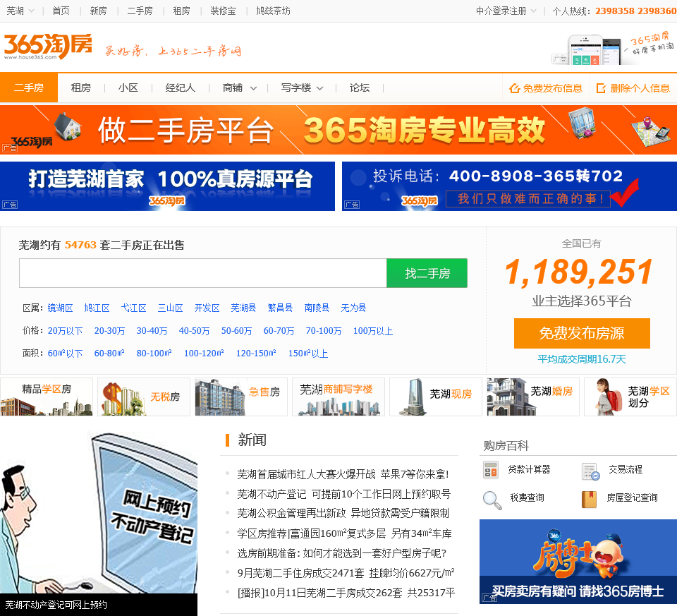Open the 芜湖商铺写字楼 category tile
The width and height of the screenshot is (677, 616).
pos(338,397)
